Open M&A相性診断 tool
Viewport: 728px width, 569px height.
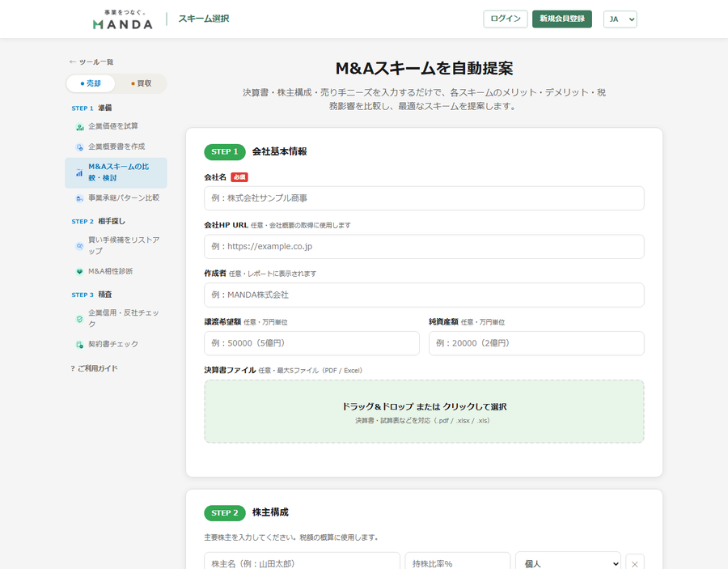116,271
